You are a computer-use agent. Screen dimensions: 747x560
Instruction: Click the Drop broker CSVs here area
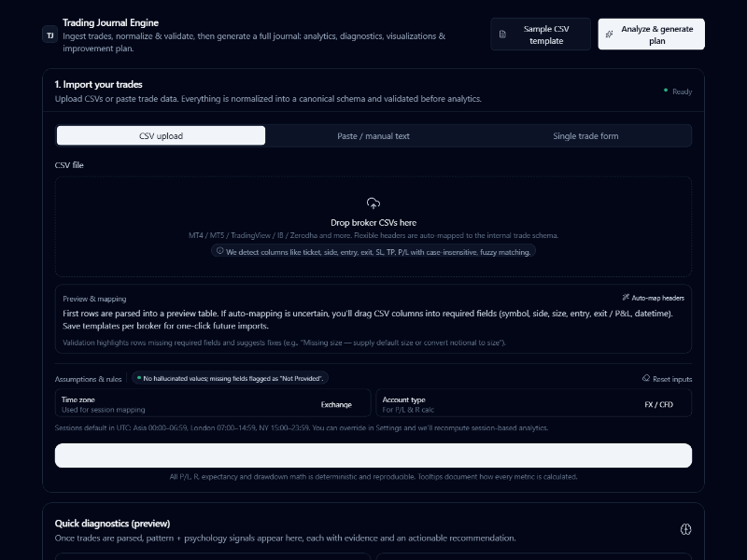[373, 225]
